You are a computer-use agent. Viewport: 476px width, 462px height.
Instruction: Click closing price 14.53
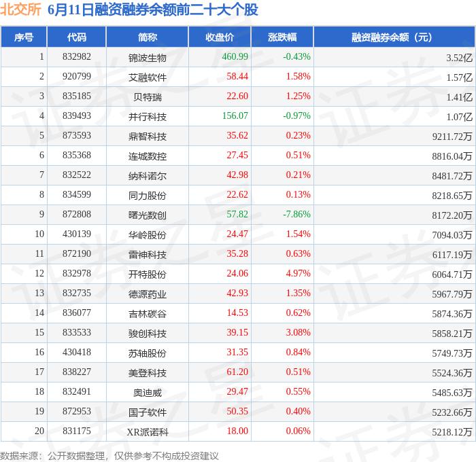(x=237, y=313)
